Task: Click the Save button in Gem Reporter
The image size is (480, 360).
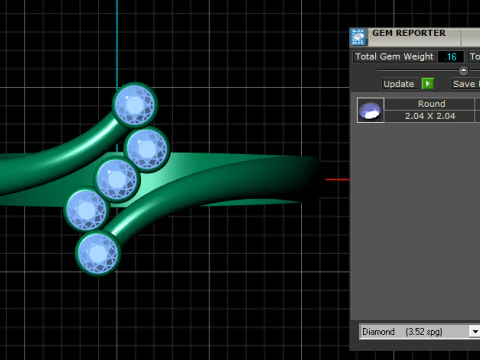Action: [x=465, y=84]
